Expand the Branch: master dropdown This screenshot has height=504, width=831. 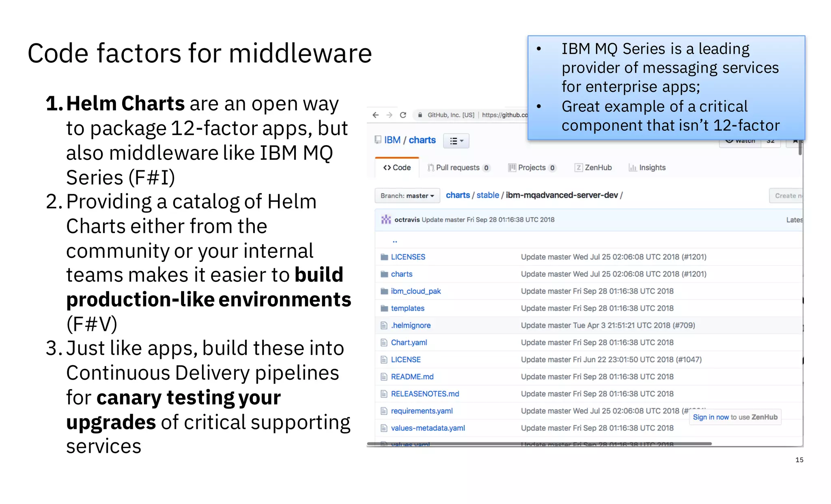pyautogui.click(x=407, y=196)
